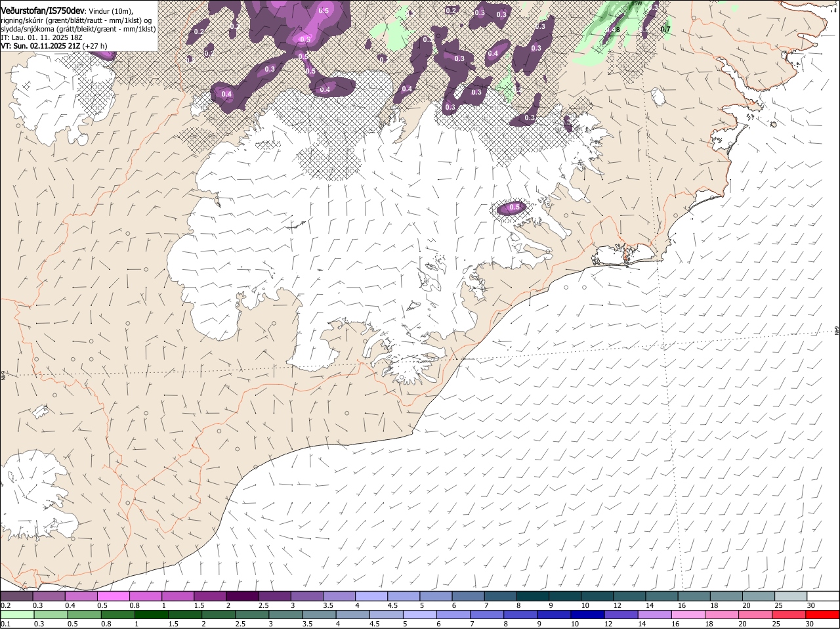
Task: Click bottom legend swatch between 5 and 6
Action: click(420, 615)
